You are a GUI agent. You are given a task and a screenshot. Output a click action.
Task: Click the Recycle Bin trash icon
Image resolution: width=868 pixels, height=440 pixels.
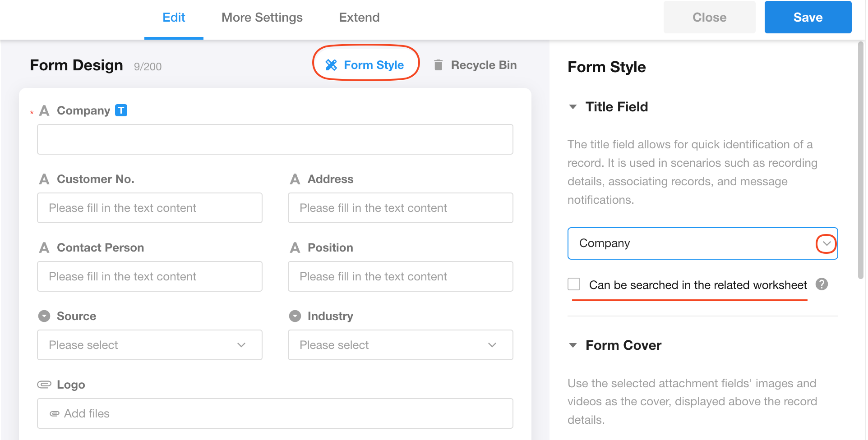(x=438, y=65)
